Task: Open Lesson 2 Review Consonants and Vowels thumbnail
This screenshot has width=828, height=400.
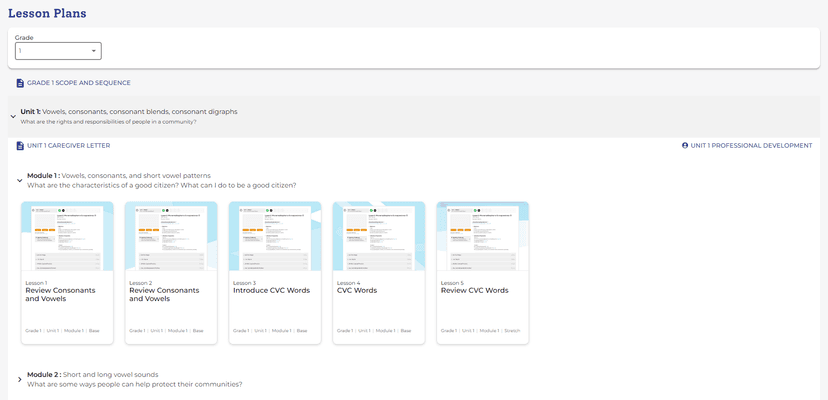Action: pyautogui.click(x=171, y=236)
